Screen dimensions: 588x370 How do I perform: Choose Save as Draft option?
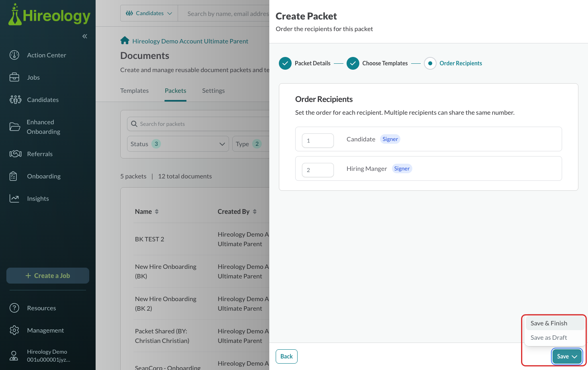[x=555, y=337]
